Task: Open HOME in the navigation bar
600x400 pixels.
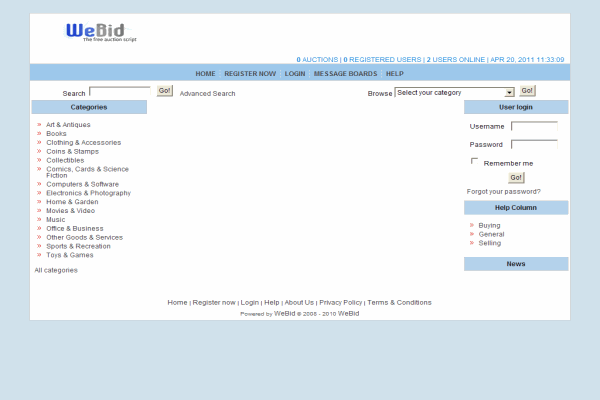Action: coord(205,73)
